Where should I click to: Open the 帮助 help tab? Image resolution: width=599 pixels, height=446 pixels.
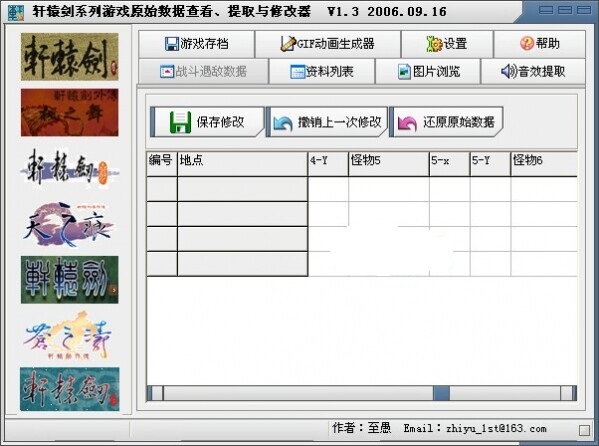click(x=539, y=44)
